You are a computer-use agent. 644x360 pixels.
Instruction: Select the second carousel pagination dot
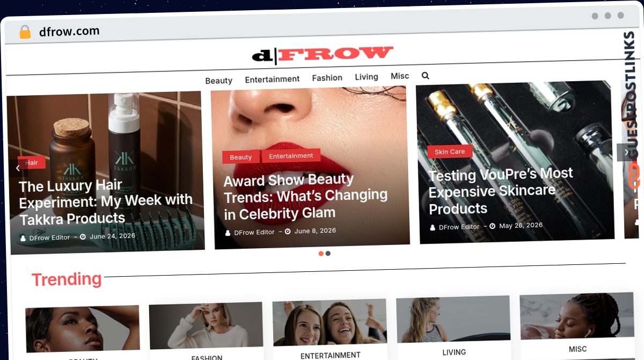click(328, 254)
